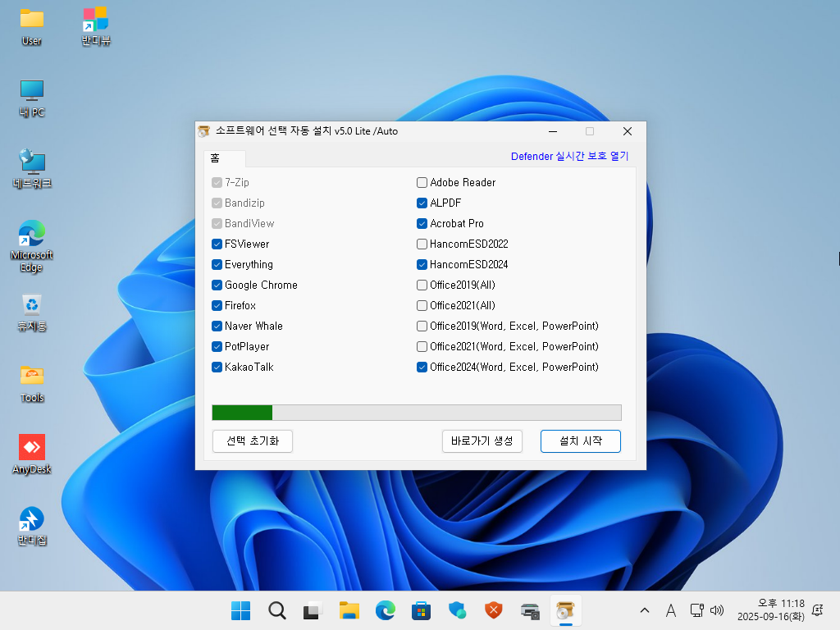
Task: Select the 홈 tab
Action: click(225, 158)
